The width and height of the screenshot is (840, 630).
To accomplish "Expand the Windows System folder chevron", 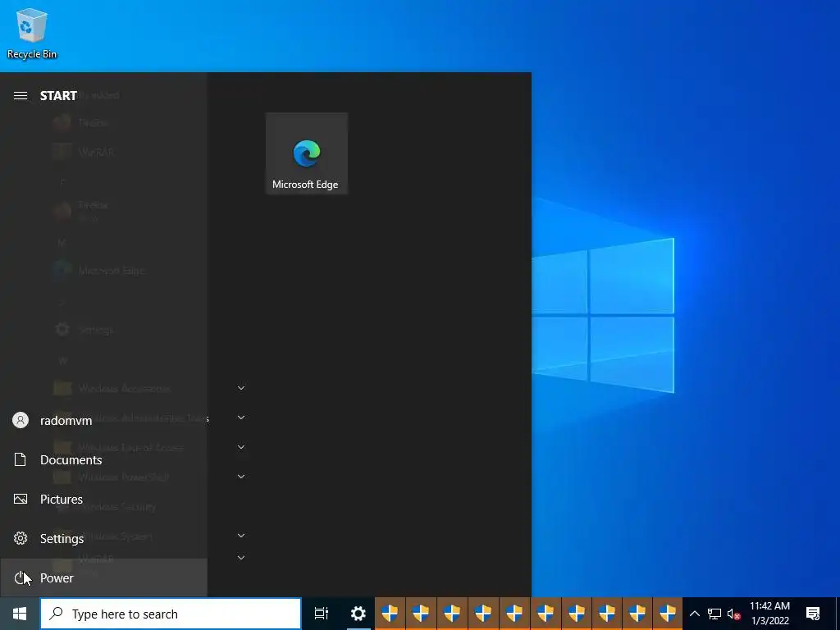I will [x=241, y=535].
